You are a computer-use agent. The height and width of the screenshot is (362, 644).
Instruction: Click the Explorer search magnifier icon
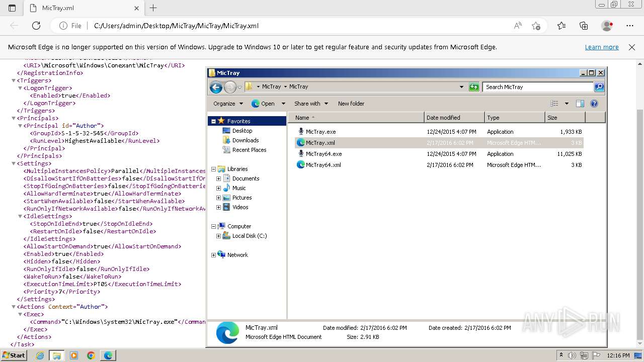coord(599,87)
